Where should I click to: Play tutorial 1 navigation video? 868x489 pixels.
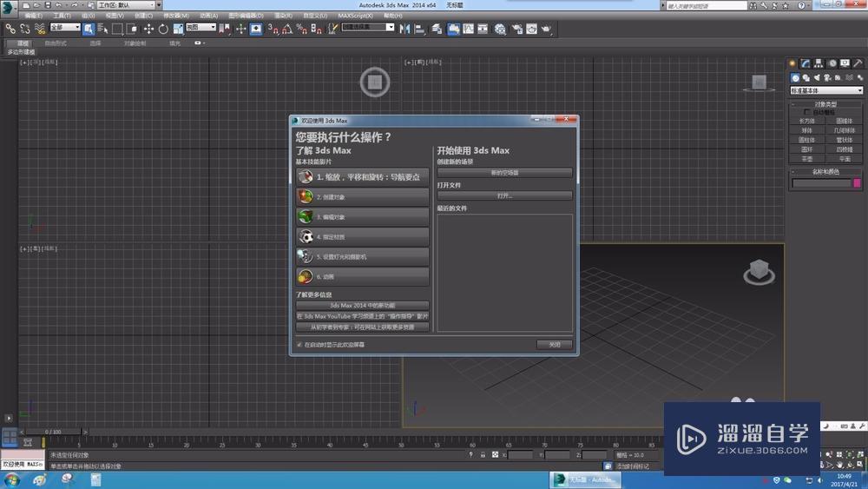[x=363, y=176]
